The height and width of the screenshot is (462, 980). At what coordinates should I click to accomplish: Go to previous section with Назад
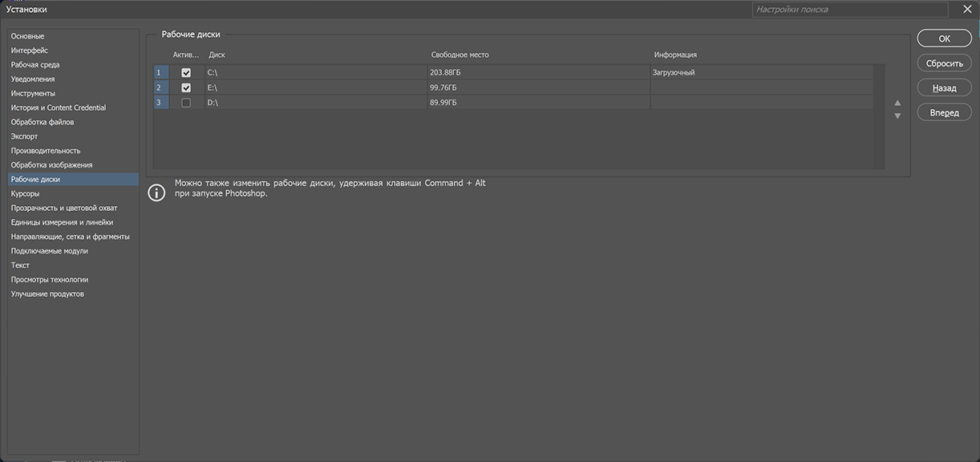tap(944, 88)
